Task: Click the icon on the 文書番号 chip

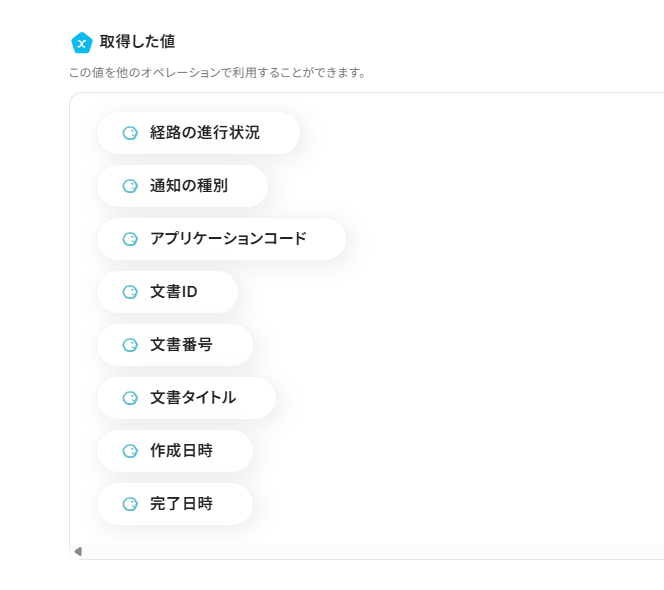Action: point(130,345)
